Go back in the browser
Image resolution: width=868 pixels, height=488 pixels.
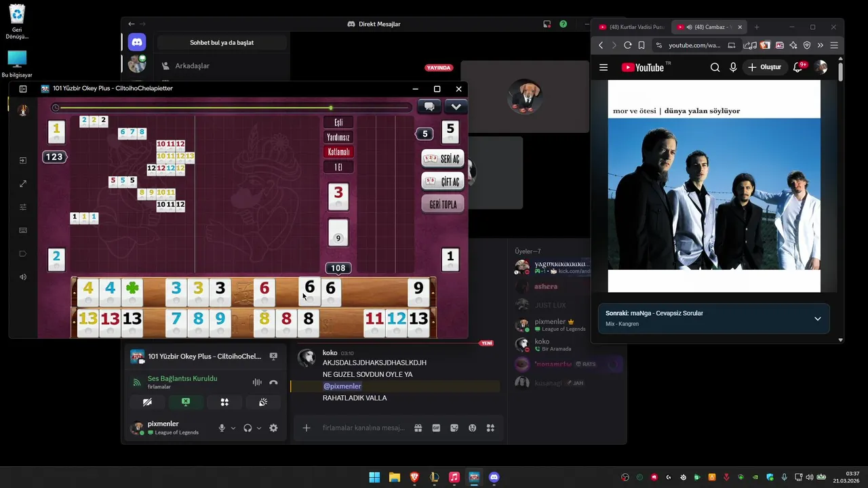click(x=601, y=45)
